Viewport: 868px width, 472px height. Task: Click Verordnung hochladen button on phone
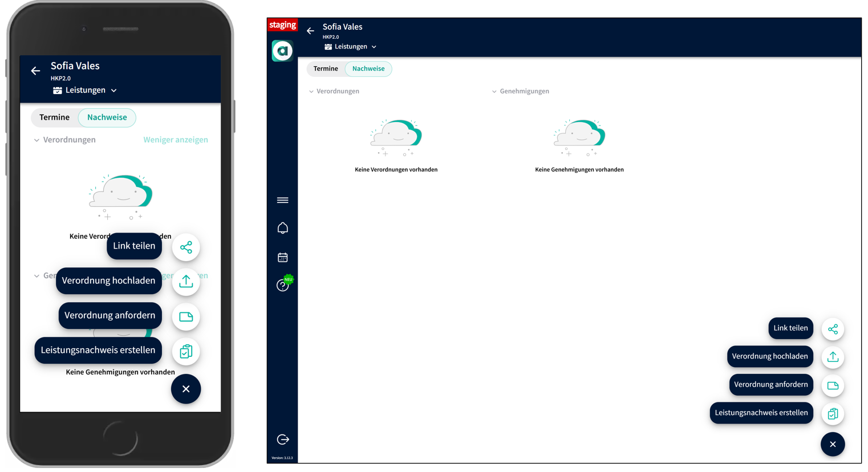pyautogui.click(x=108, y=281)
